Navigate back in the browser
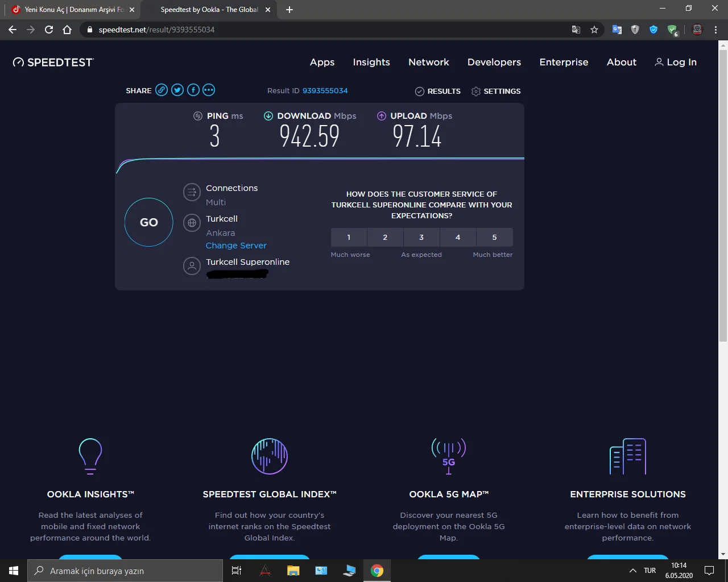728x582 pixels. [x=13, y=30]
